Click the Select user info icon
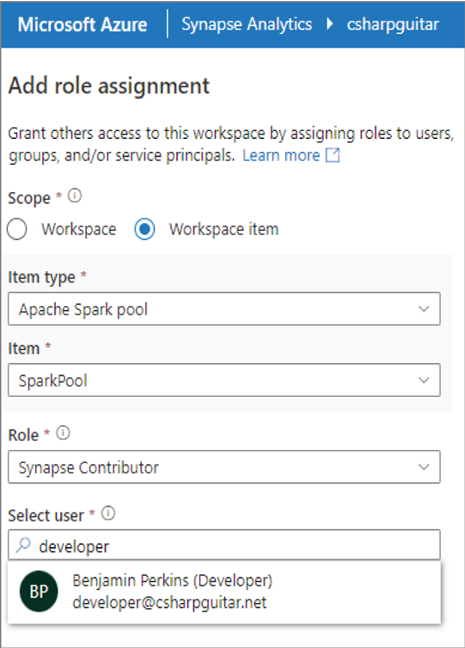 coord(108,514)
